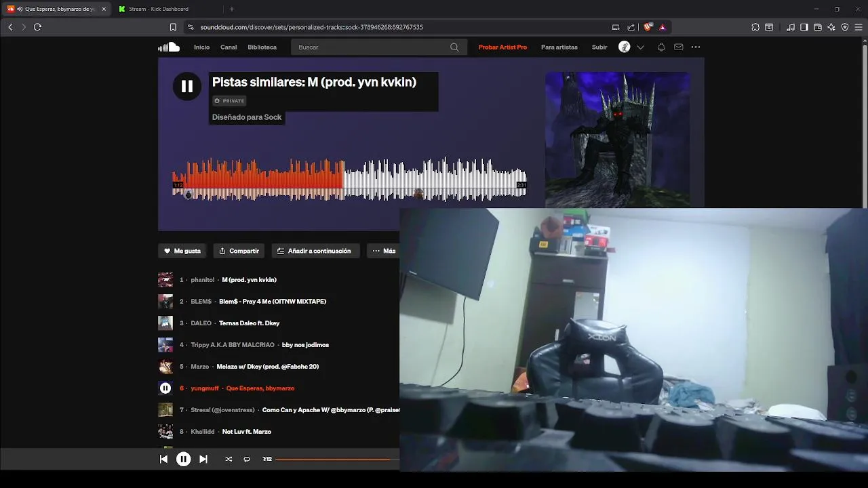Open media control music note icon

click(791, 27)
